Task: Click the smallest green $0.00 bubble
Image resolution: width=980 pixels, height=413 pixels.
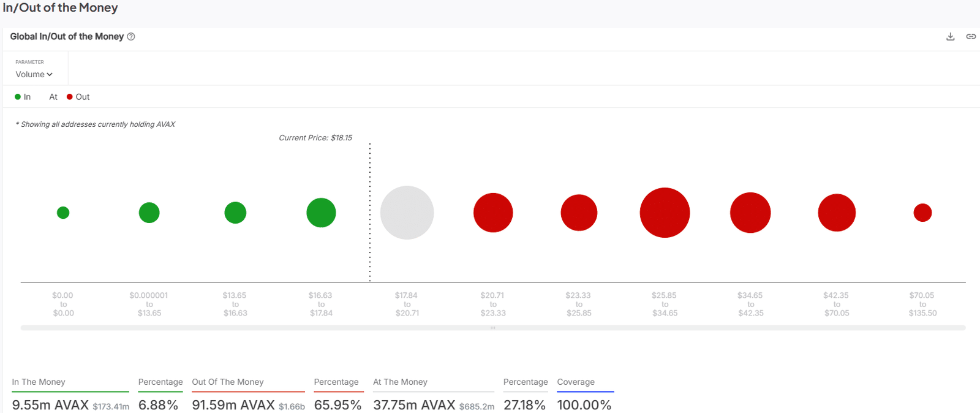Action: (63, 213)
